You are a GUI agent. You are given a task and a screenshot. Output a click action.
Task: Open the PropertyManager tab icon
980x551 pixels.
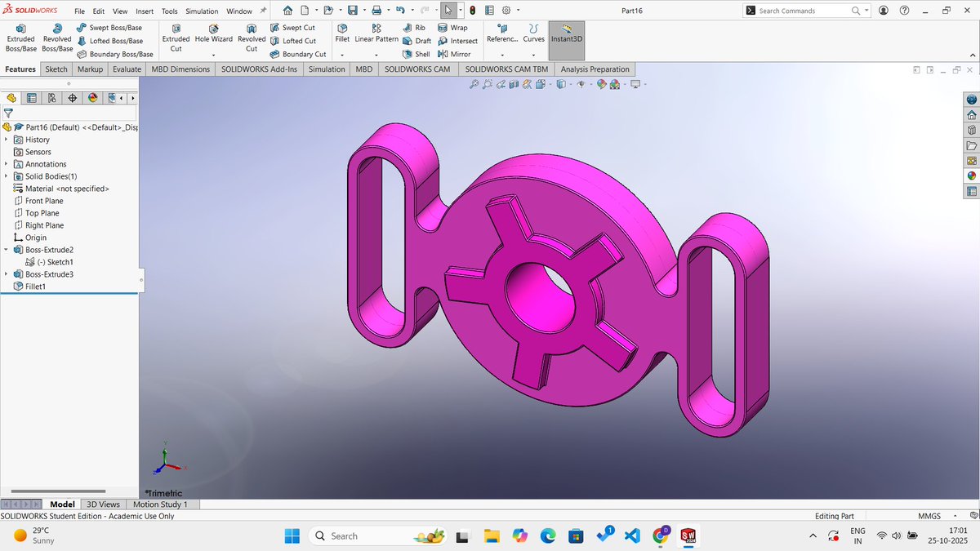pos(32,98)
